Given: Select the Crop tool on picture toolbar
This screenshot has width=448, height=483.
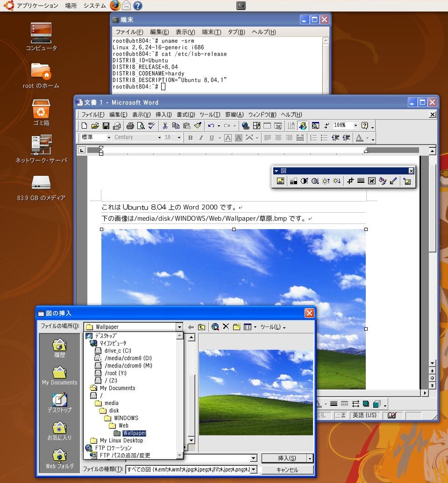Looking at the screenshot, I should click(350, 181).
